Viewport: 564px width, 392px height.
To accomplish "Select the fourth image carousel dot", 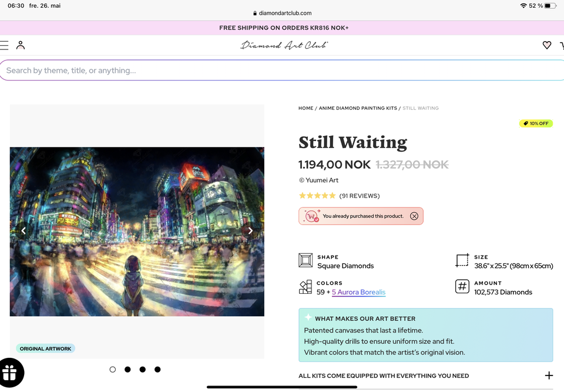I will point(157,370).
